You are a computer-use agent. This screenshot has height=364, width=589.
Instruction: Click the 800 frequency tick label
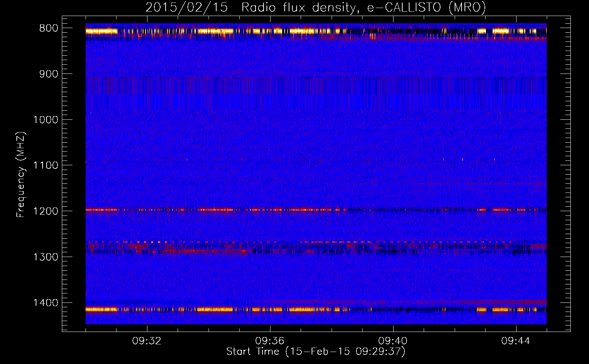click(x=48, y=28)
